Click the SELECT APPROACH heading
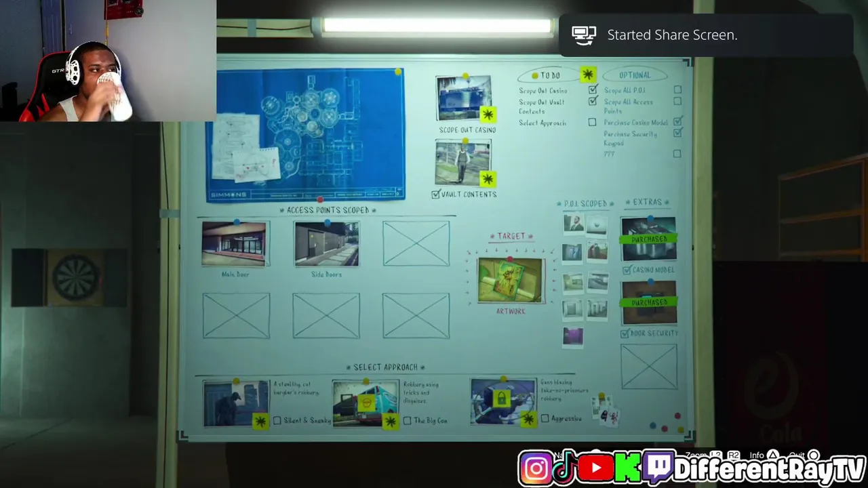The image size is (868, 488). point(385,367)
